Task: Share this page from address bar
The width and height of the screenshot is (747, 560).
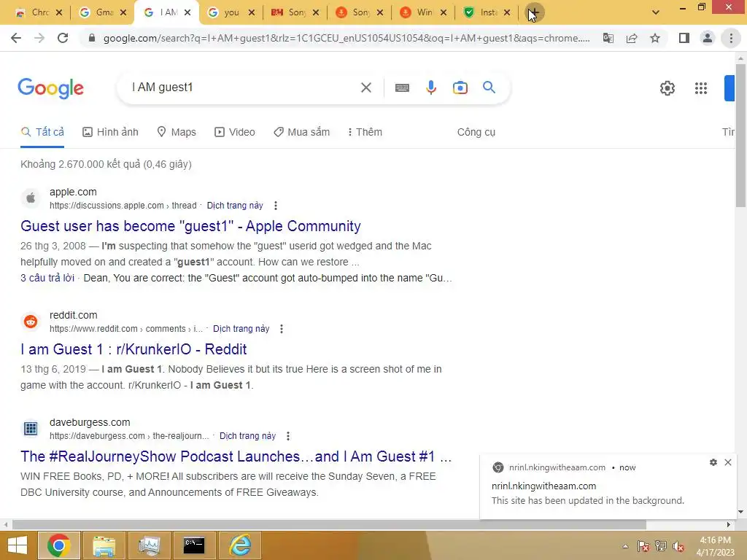Action: (632, 38)
